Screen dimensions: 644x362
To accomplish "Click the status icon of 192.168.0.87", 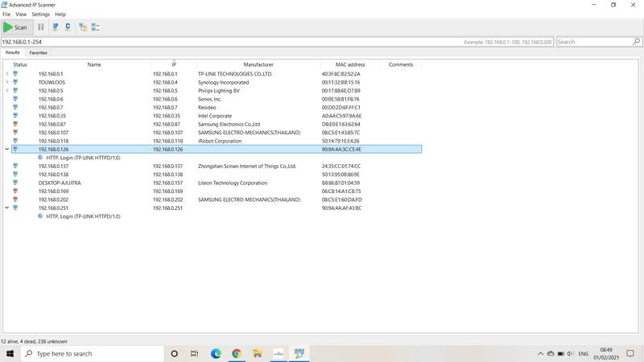I will point(15,124).
